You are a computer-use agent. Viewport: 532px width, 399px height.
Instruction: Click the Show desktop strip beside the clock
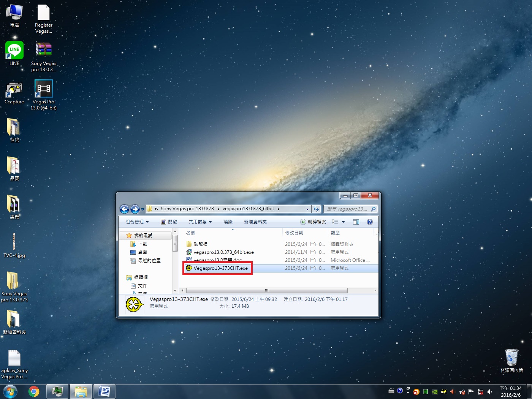[x=529, y=392]
